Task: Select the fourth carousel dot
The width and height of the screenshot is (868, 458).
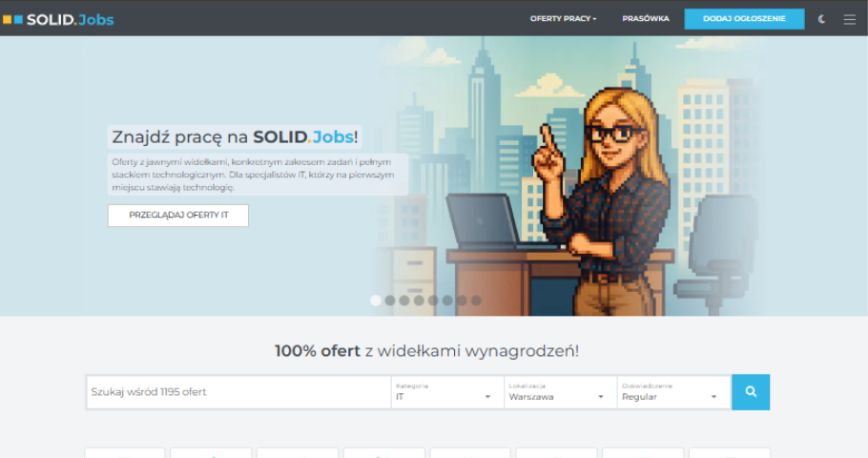Action: tap(419, 301)
